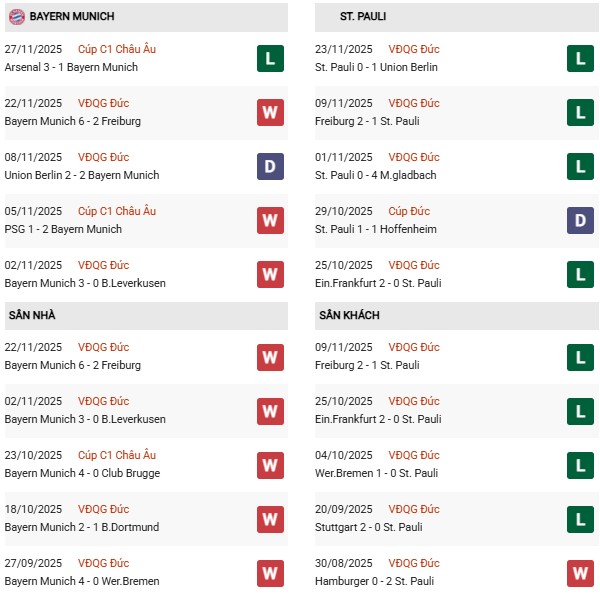Click the W result badge for PSG 1 - 2 Bayern Munich
600x595 pixels.
[270, 221]
